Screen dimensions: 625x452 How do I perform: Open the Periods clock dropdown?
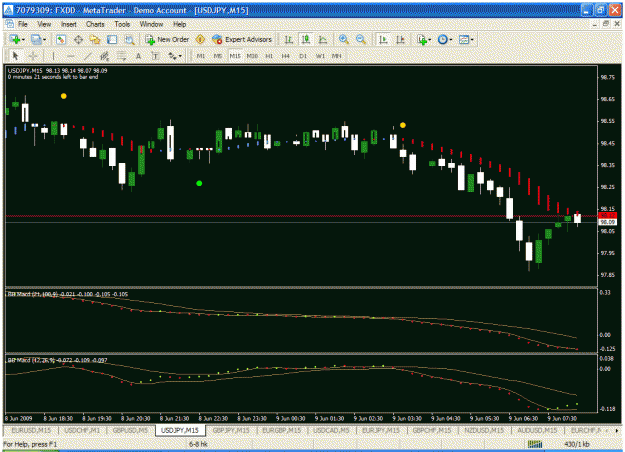pos(444,39)
